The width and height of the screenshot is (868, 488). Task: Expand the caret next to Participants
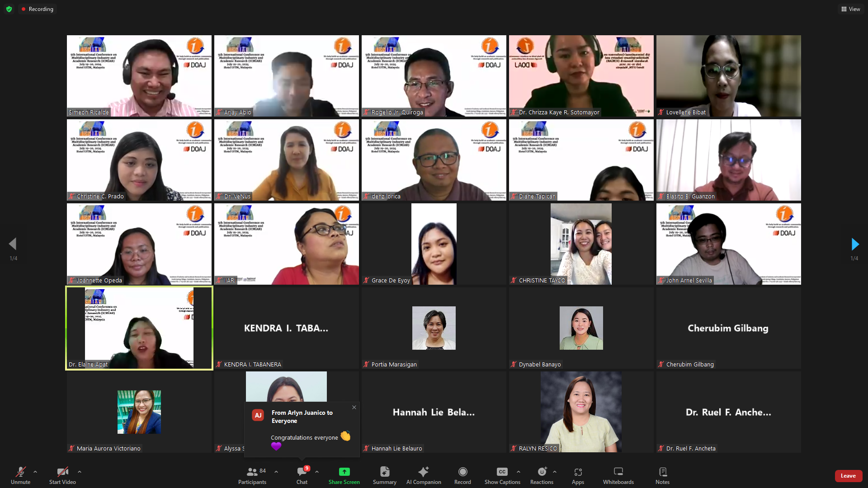pyautogui.click(x=276, y=472)
